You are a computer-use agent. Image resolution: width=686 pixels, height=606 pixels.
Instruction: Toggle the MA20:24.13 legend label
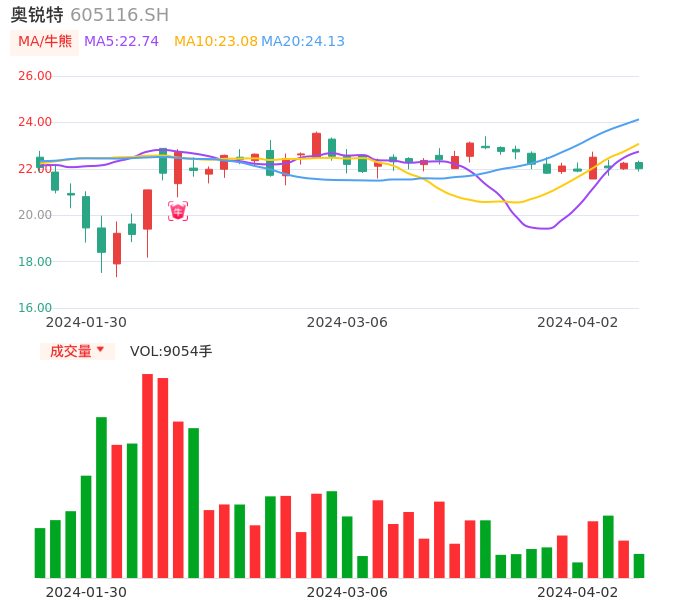303,41
